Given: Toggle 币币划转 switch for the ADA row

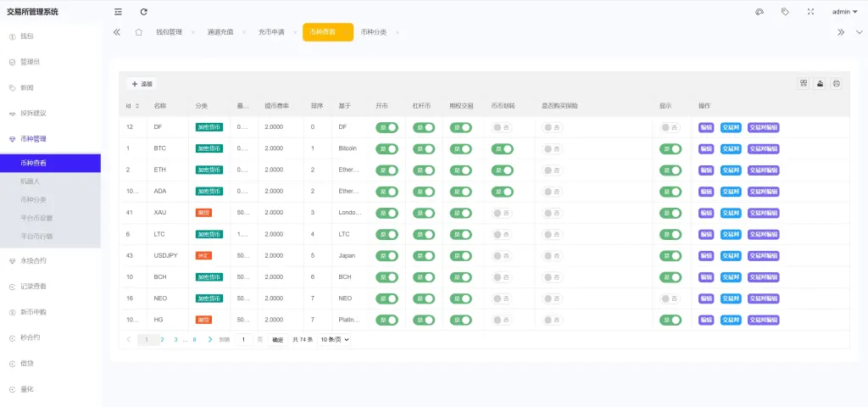Looking at the screenshot, I should [x=502, y=192].
